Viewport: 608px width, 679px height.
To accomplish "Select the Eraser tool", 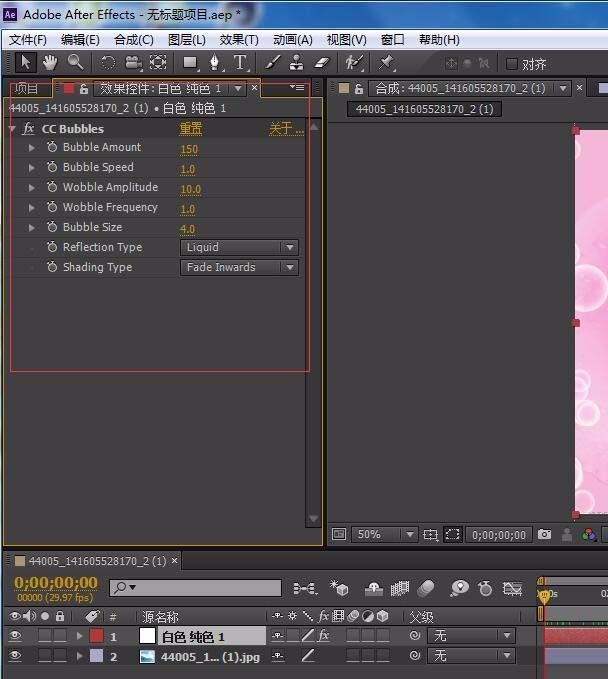I will click(x=321, y=63).
